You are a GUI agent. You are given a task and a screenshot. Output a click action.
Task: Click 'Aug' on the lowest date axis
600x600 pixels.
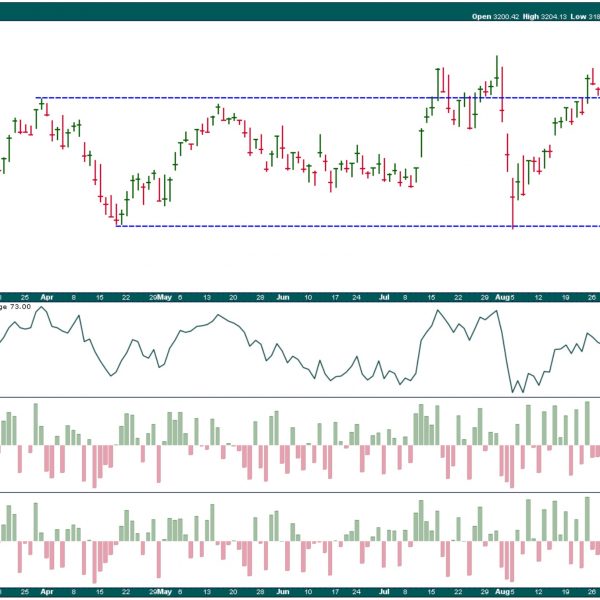click(x=502, y=592)
